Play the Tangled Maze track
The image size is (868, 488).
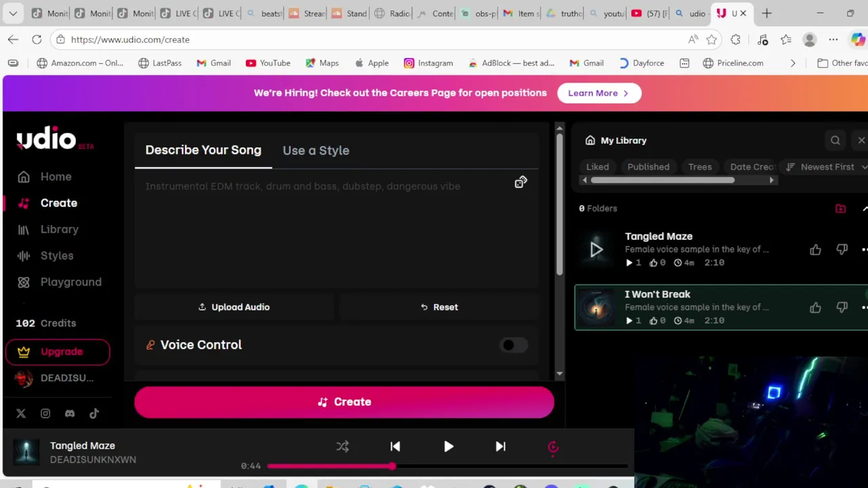click(596, 249)
